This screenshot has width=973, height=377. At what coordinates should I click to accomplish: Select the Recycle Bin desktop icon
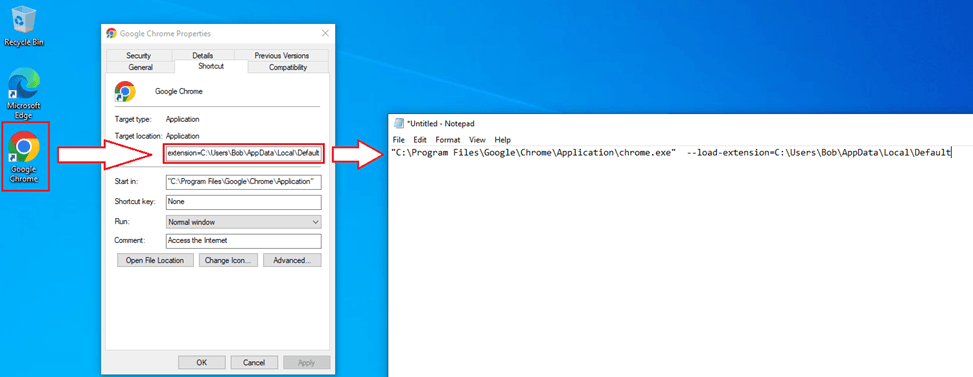pyautogui.click(x=24, y=27)
